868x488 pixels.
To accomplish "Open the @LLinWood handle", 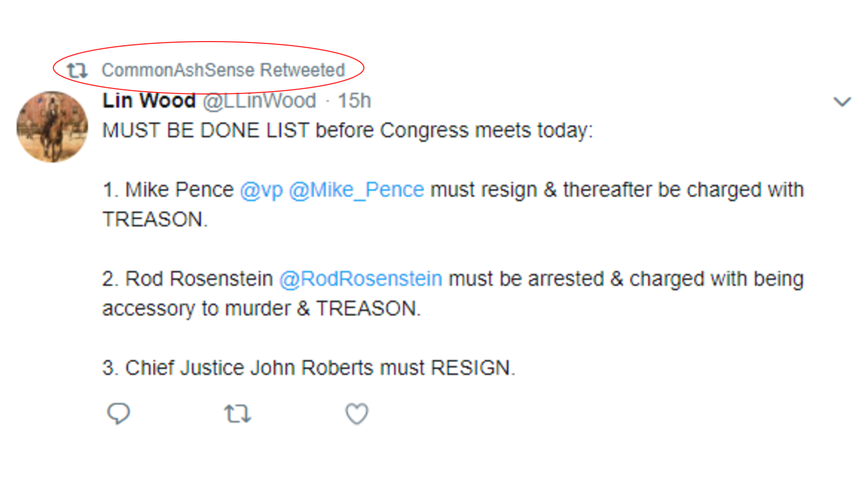I will [259, 101].
